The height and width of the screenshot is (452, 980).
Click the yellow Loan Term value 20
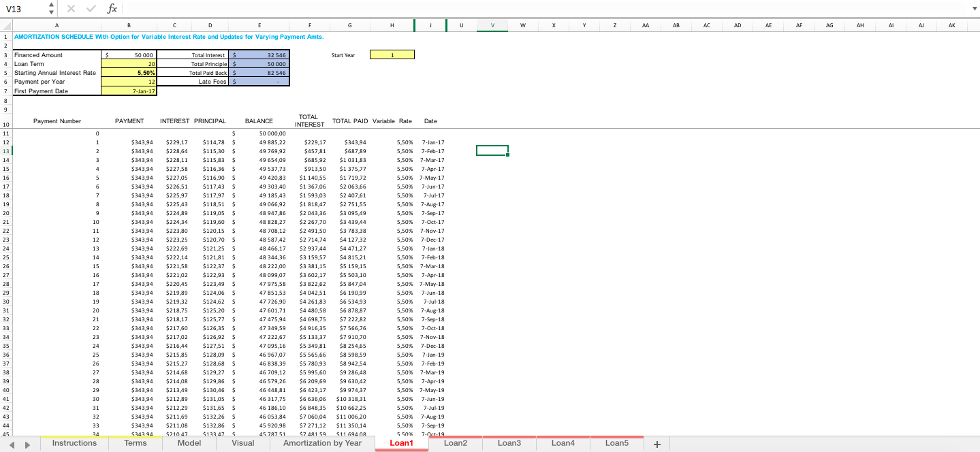pyautogui.click(x=129, y=63)
